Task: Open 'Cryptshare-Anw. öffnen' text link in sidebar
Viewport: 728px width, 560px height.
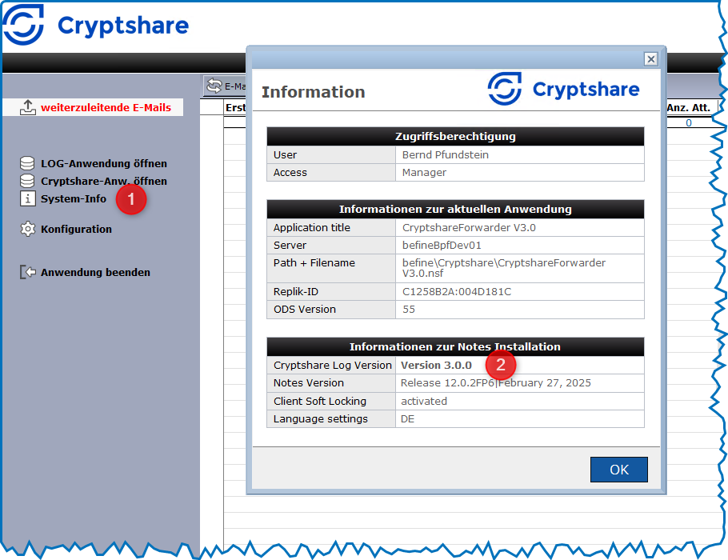Action: (x=104, y=181)
